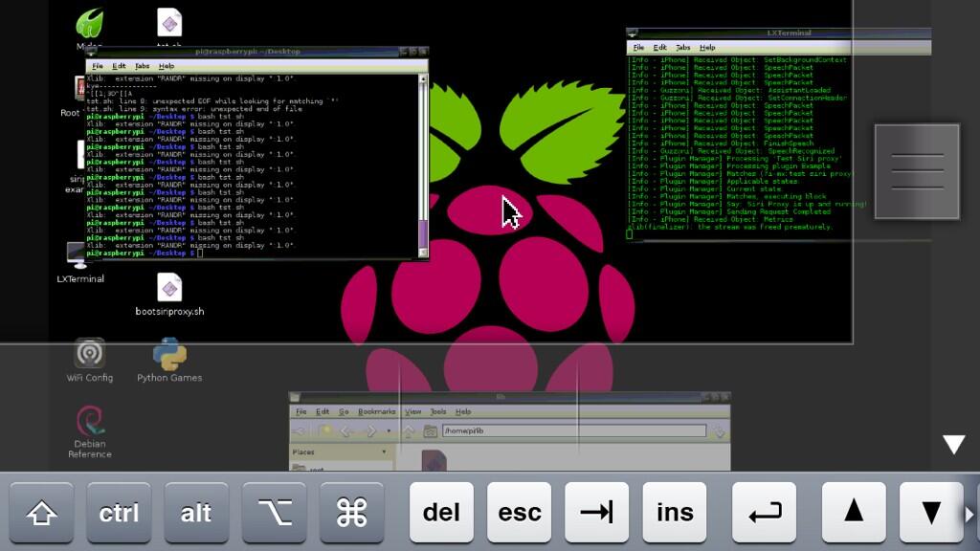Open the File menu in the file manager
The image size is (980, 551).
click(x=301, y=411)
